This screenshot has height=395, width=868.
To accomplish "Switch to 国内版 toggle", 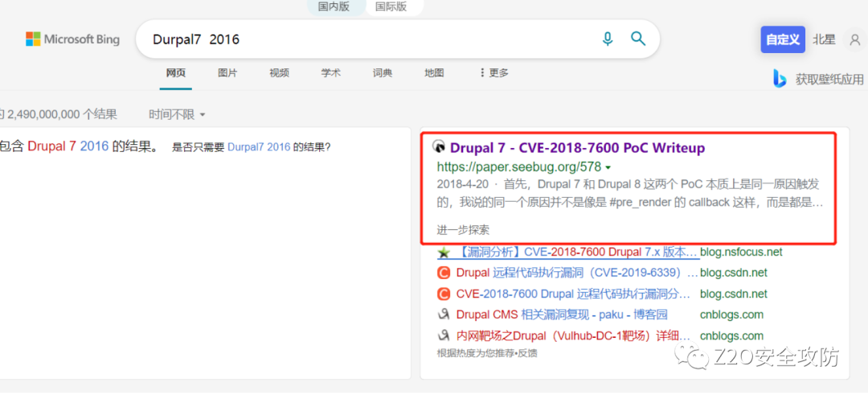I will click(x=335, y=6).
